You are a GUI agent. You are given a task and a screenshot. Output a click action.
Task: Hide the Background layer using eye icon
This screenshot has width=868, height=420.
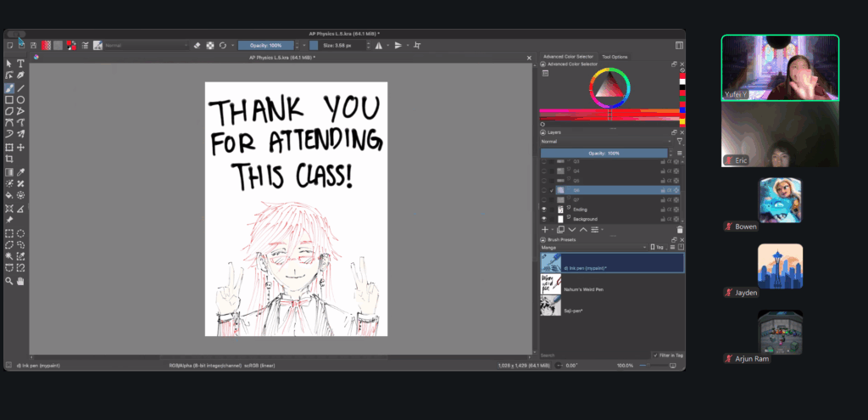[544, 219]
